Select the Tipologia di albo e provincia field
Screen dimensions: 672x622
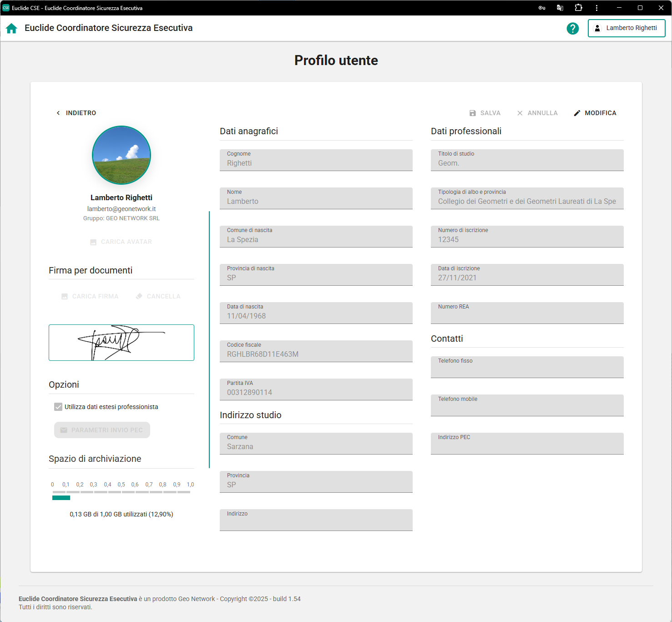[527, 198]
